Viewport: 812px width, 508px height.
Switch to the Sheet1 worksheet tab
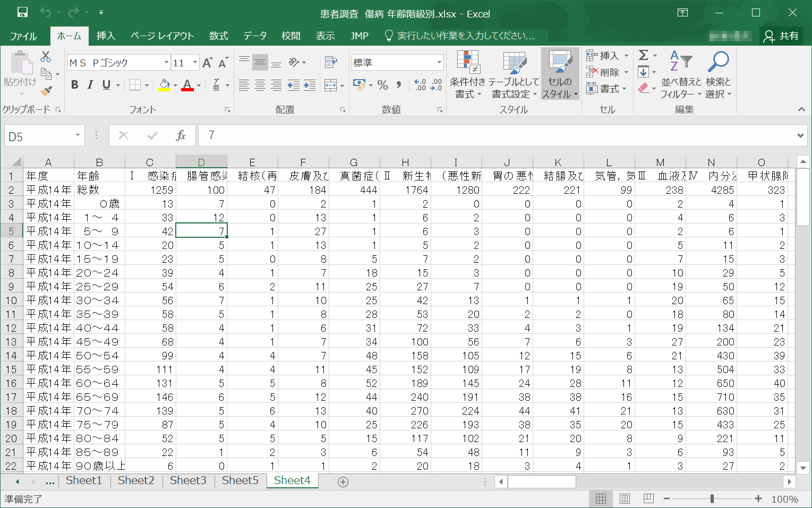(x=84, y=480)
